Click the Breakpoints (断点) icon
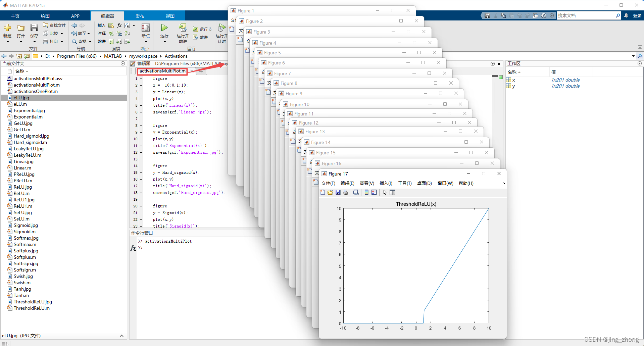This screenshot has height=346, width=644. coord(146,28)
